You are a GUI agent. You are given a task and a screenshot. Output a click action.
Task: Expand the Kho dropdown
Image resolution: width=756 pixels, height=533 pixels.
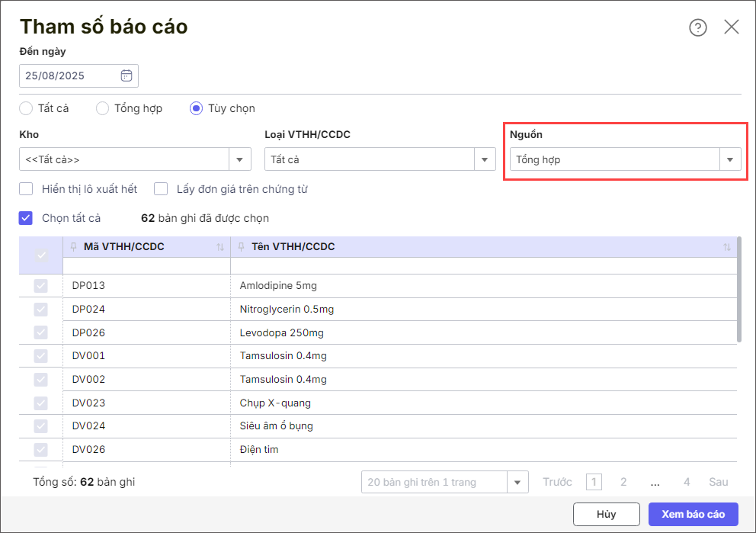click(240, 159)
